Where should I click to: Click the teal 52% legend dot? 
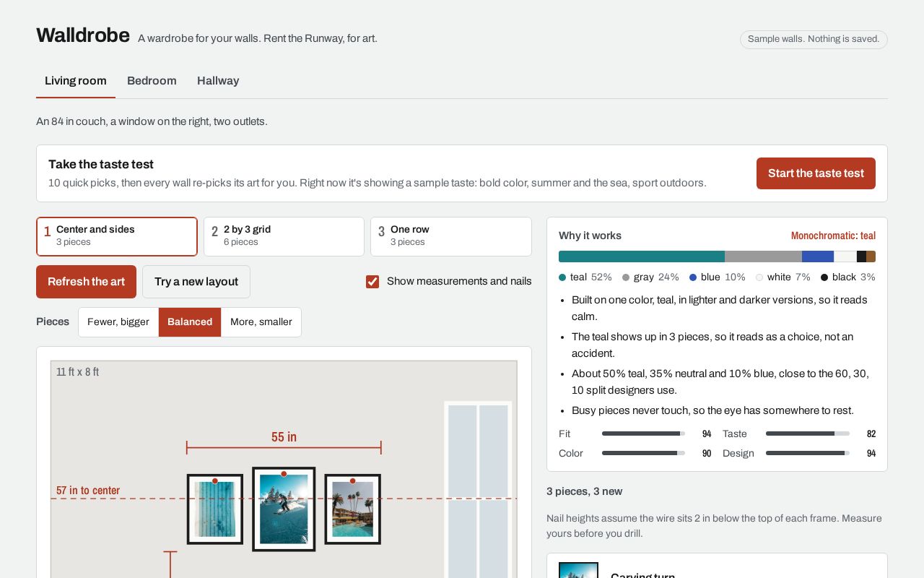tap(562, 277)
